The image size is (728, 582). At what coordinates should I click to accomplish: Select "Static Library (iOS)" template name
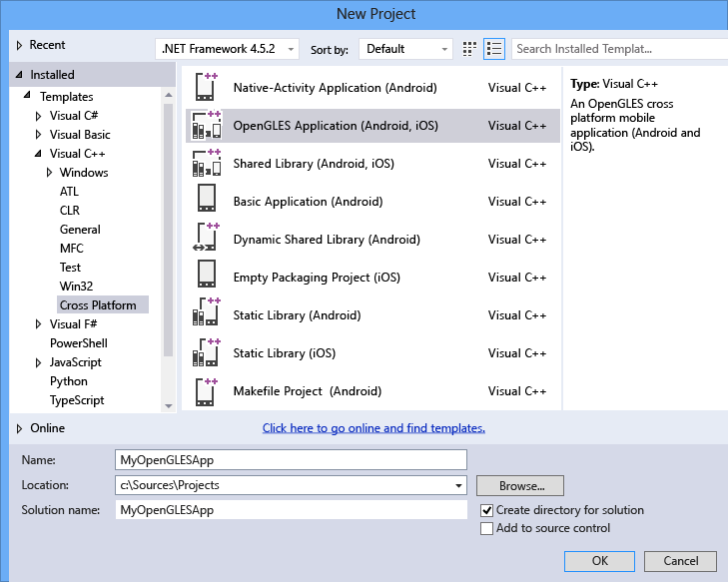coord(285,353)
